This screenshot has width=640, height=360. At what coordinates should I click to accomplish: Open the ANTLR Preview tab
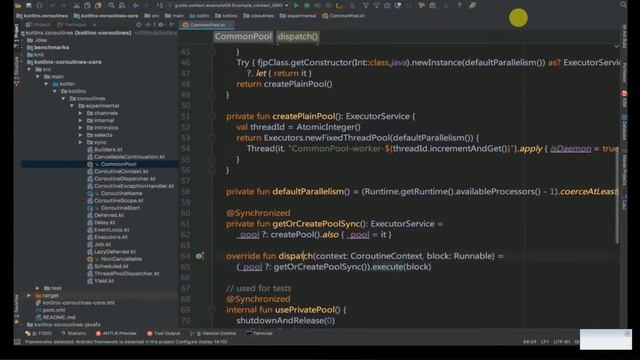point(116,333)
